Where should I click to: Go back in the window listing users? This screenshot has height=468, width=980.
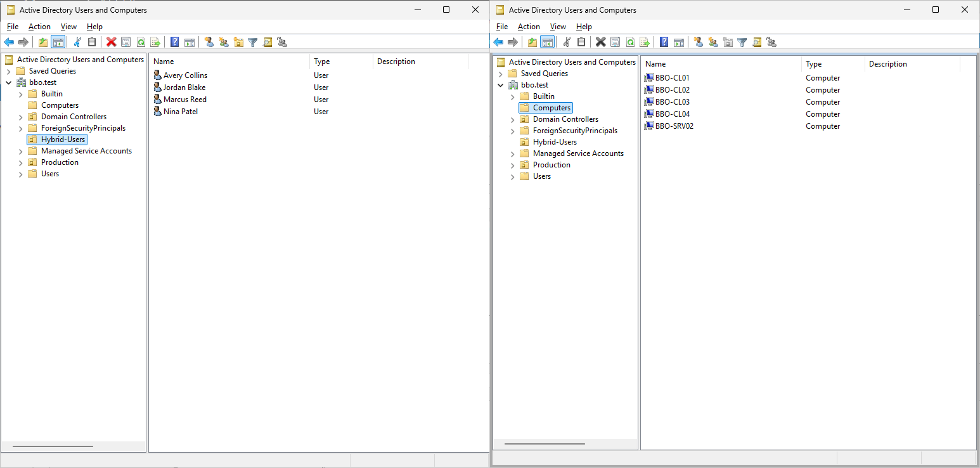[x=9, y=42]
